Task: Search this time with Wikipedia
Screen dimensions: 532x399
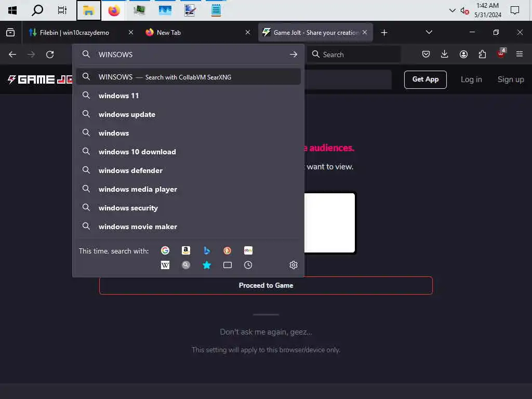Action: coord(165,265)
